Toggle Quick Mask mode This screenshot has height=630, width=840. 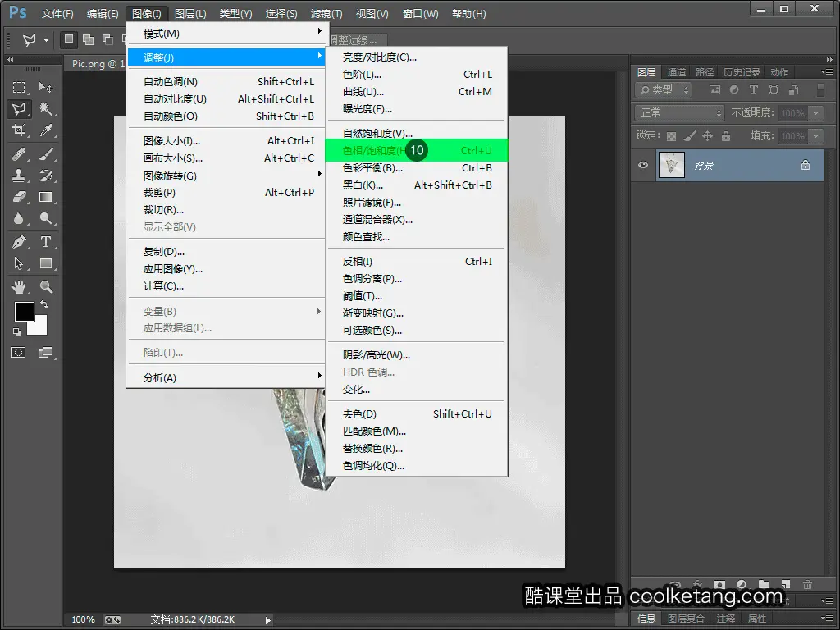[x=19, y=353]
